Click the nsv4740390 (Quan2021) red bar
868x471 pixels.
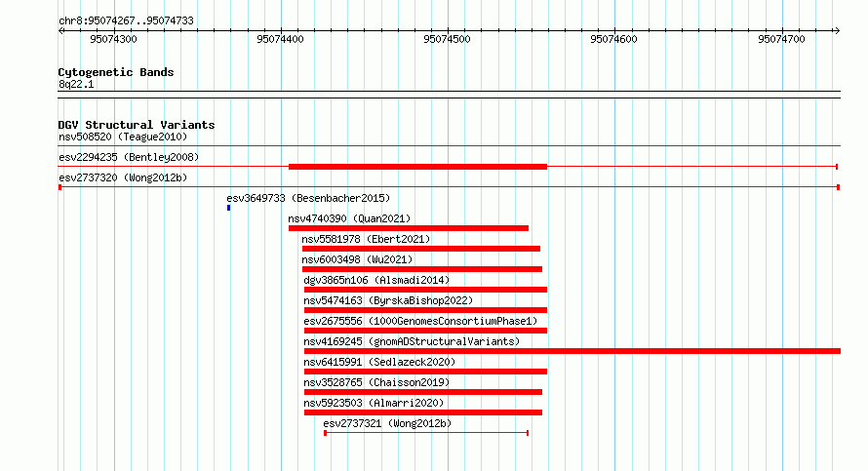click(409, 228)
